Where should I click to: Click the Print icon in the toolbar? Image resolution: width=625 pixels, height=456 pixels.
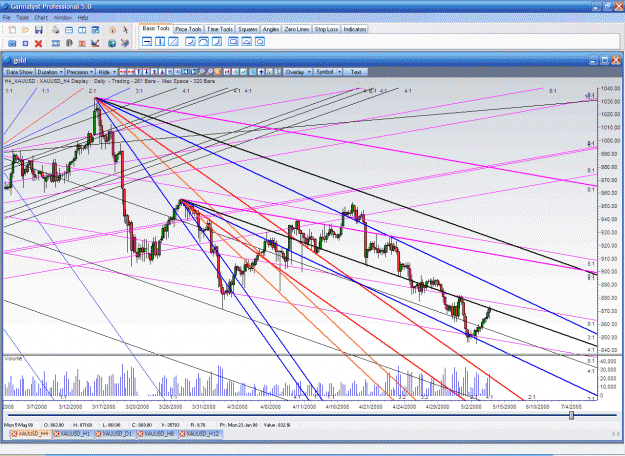point(55,30)
